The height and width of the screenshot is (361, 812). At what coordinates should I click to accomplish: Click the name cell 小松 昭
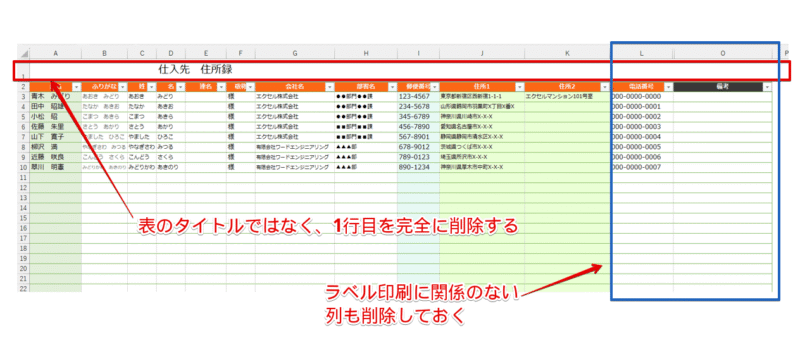(x=55, y=117)
